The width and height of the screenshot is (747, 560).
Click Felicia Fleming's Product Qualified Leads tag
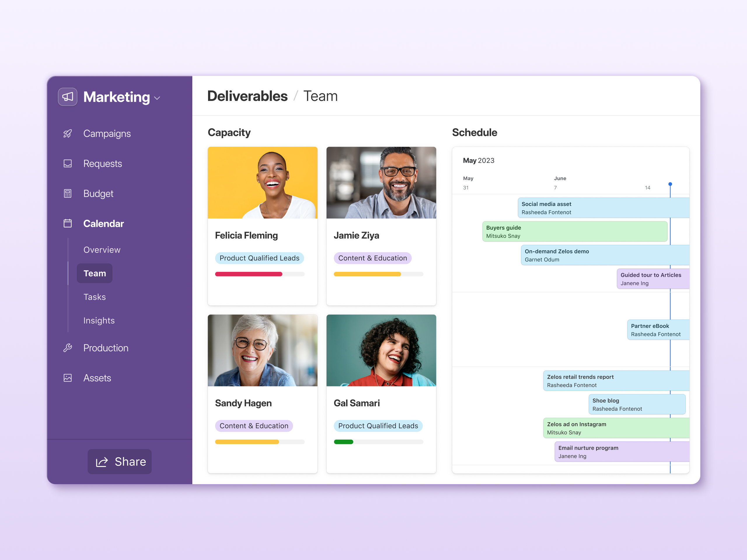point(259,258)
